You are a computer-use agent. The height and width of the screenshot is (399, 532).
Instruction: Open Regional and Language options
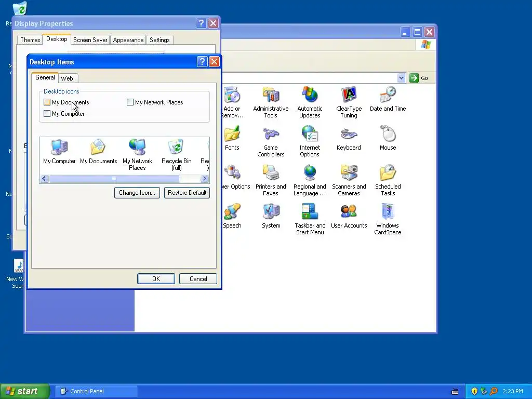click(x=310, y=180)
